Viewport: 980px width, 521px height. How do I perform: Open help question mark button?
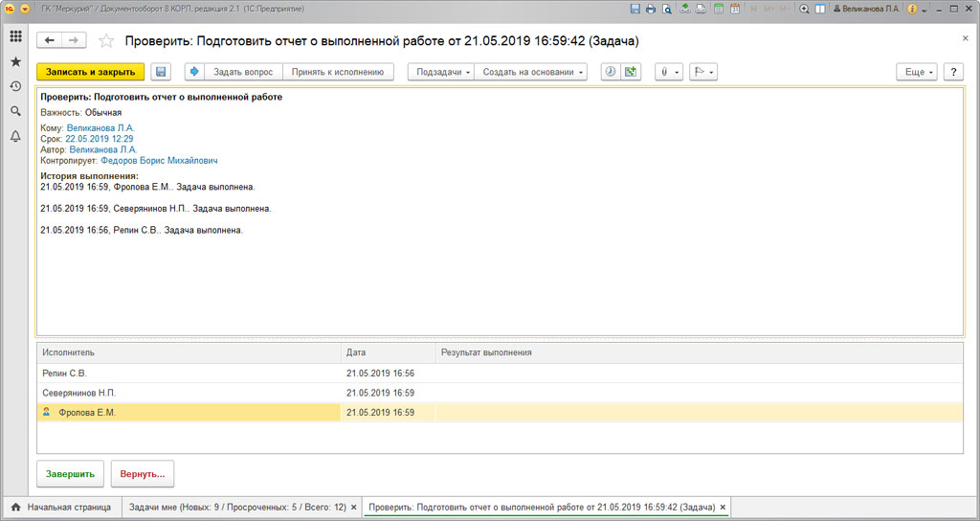pyautogui.click(x=953, y=72)
